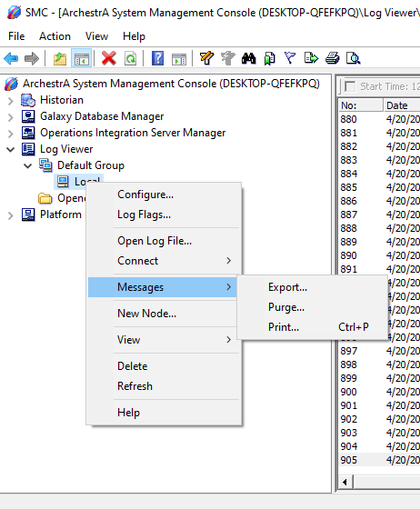Select Print... in Messages submenu
This screenshot has width=420, height=509.
pos(313,327)
